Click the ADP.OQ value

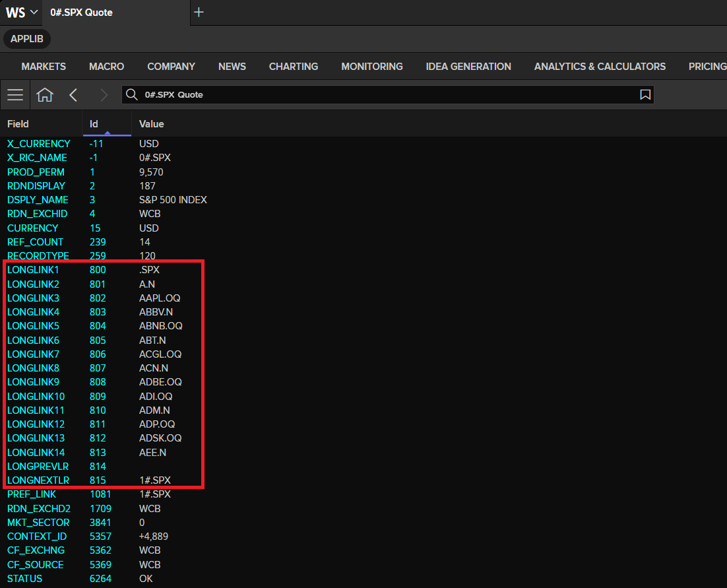(157, 424)
